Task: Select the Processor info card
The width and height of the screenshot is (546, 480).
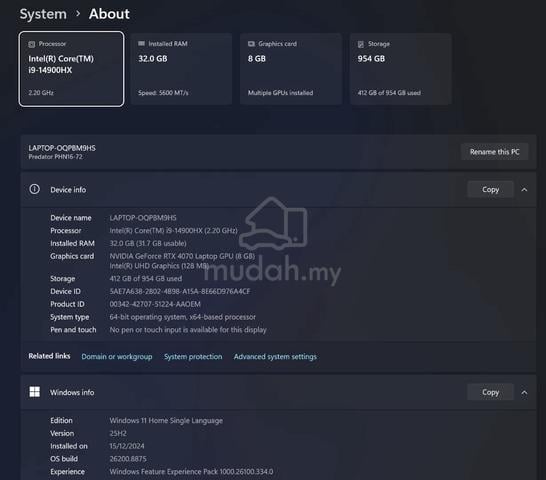Action: coord(71,69)
